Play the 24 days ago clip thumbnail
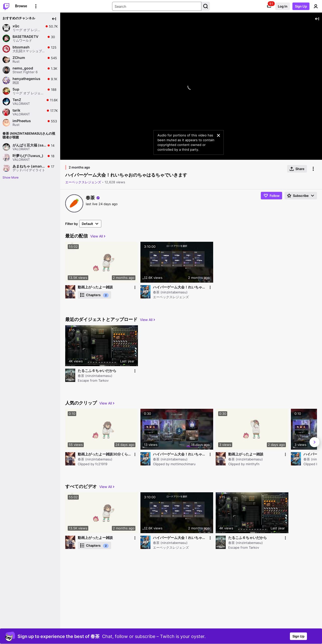Image resolution: width=322 pixels, height=644 pixels. (x=102, y=429)
